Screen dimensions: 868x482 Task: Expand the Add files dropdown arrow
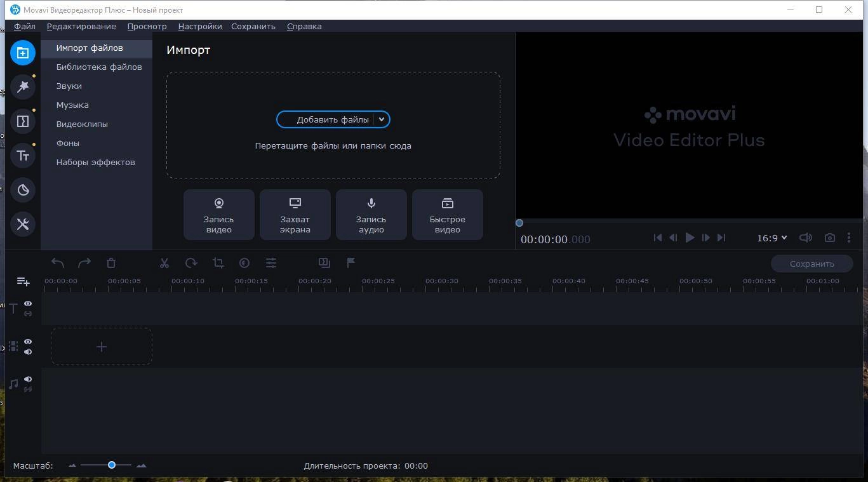(x=382, y=119)
